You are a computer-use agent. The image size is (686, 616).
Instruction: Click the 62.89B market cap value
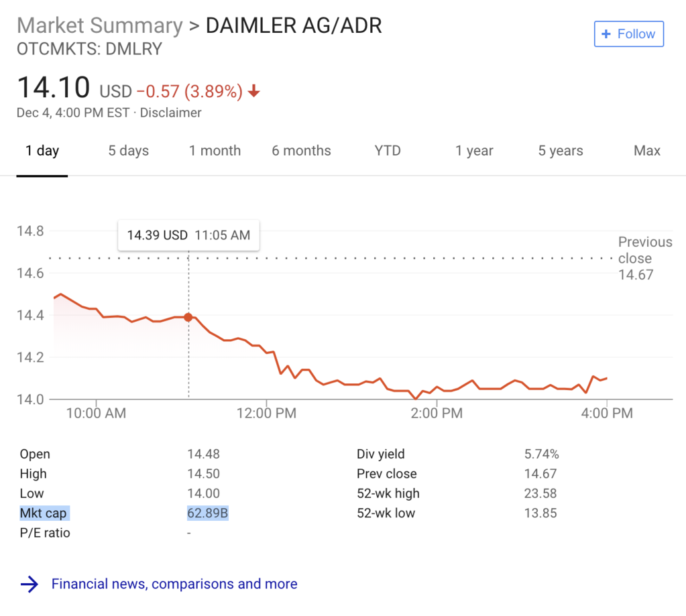[208, 513]
